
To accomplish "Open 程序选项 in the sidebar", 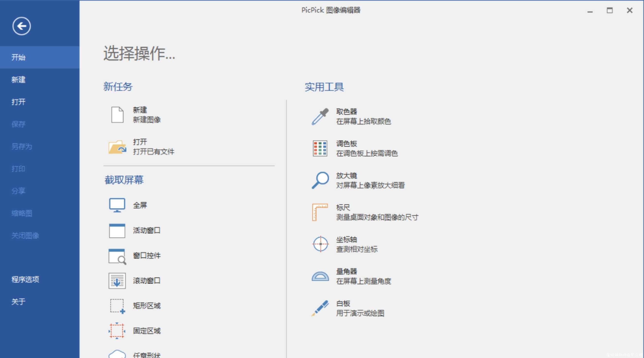I will tap(40, 279).
